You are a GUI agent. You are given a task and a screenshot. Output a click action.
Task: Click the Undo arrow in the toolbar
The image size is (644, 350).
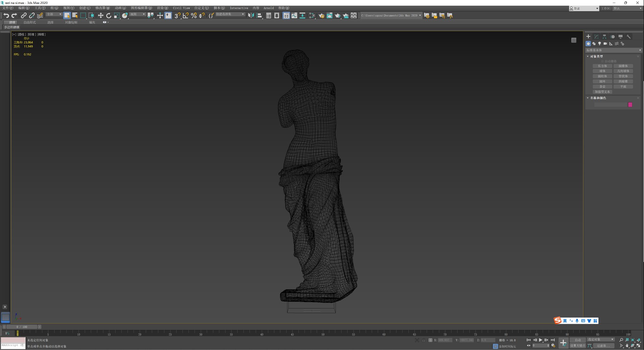pos(6,15)
